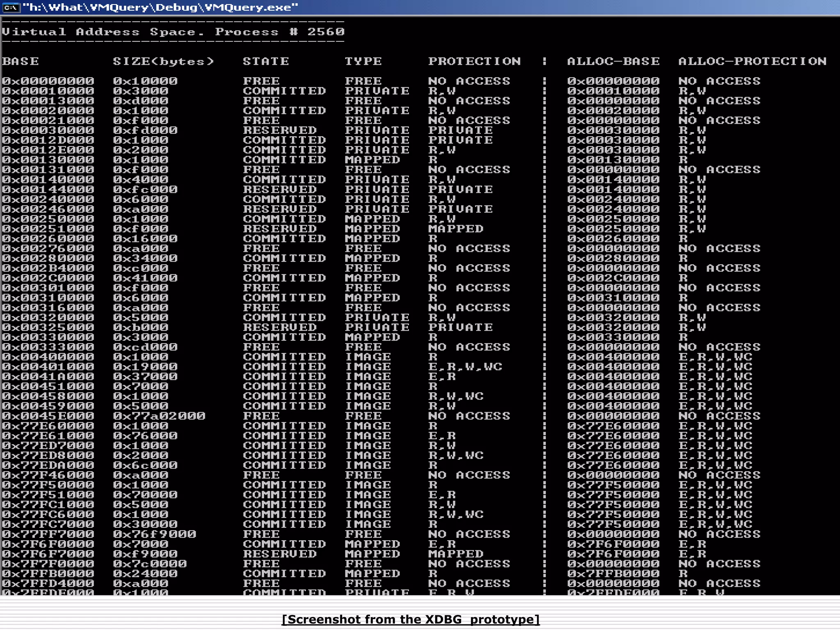Click the VMQuery.exe window title text
The height and width of the screenshot is (630, 840).
pyautogui.click(x=160, y=7)
